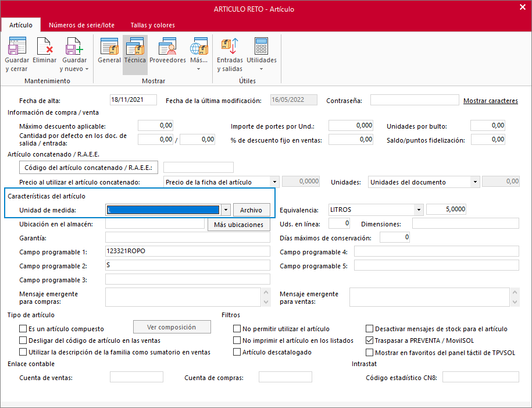Click the Guardar y nuevo icon

74,46
